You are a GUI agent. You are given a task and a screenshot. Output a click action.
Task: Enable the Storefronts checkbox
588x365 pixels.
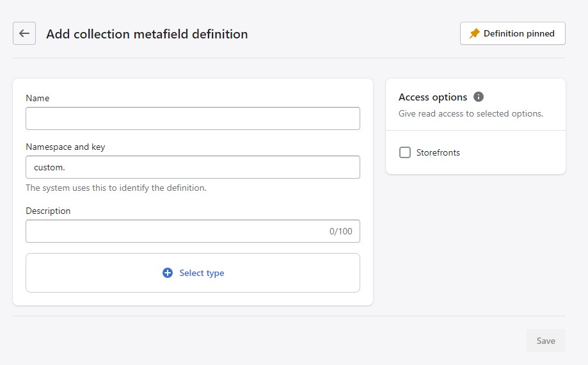[404, 152]
